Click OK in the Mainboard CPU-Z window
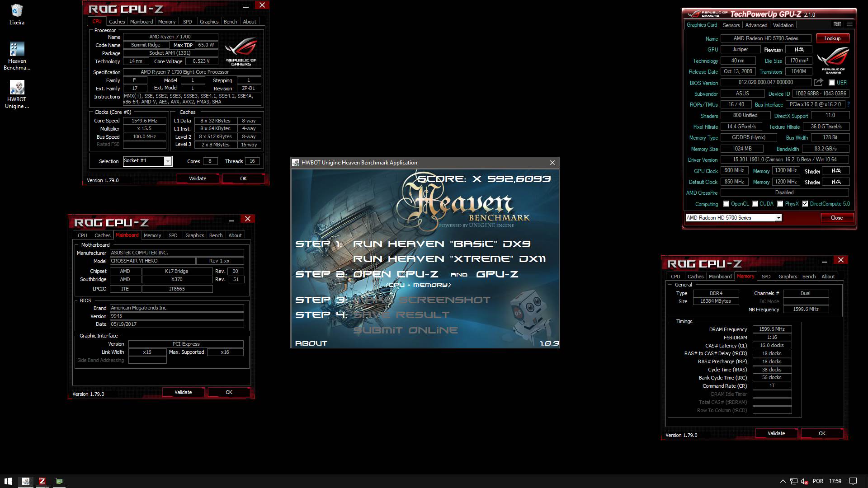868x488 pixels. tap(229, 392)
